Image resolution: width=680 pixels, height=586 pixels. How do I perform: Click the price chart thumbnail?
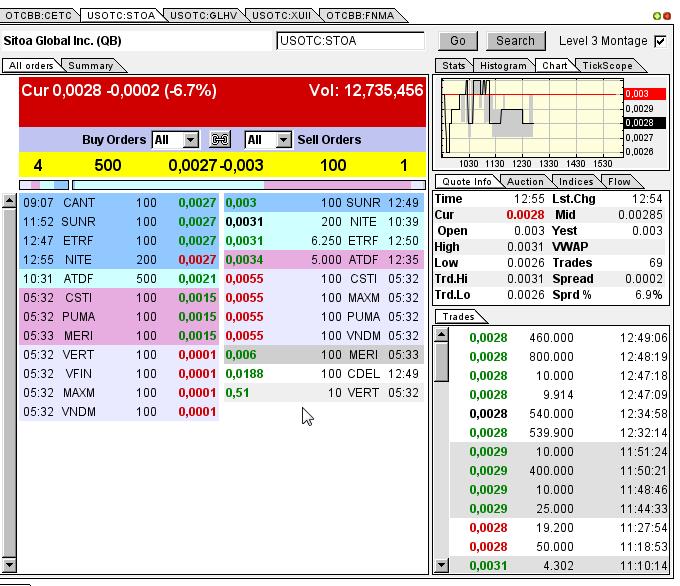[x=530, y=116]
